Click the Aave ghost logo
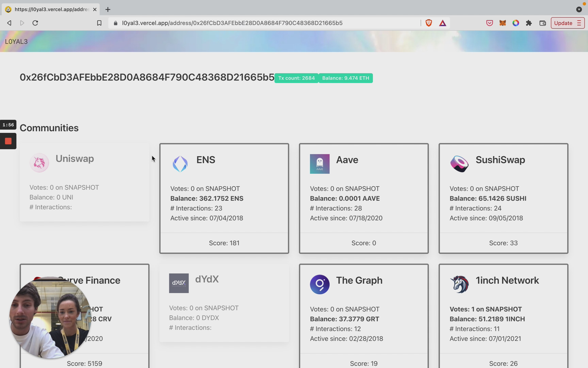Viewport: 588px width, 368px height. (320, 164)
